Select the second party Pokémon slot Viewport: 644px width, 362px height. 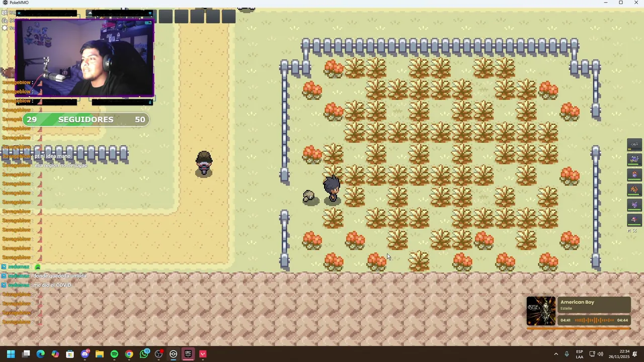(634, 160)
